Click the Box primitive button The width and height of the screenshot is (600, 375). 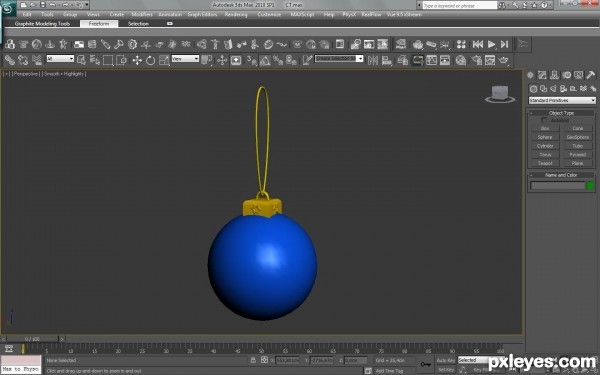coord(545,128)
